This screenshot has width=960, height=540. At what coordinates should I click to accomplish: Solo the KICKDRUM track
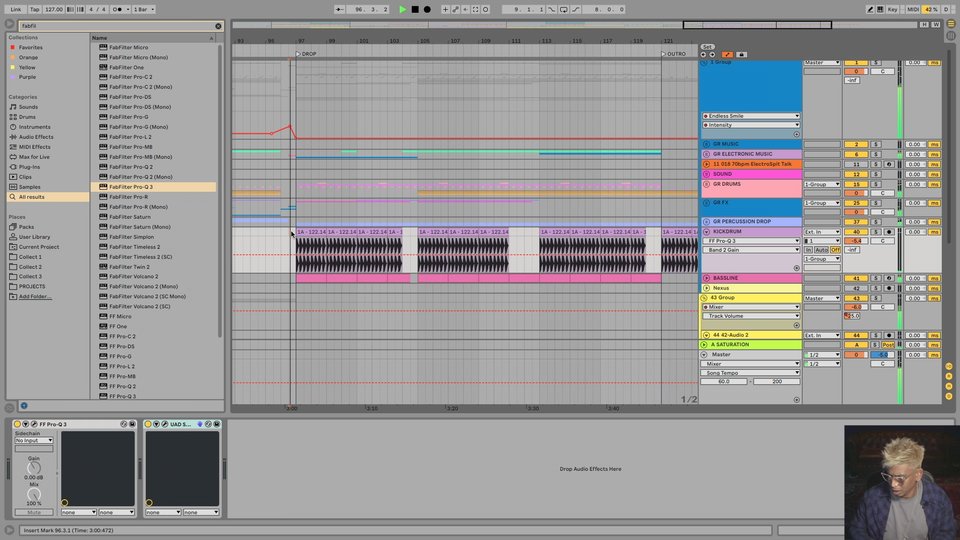[876, 232]
